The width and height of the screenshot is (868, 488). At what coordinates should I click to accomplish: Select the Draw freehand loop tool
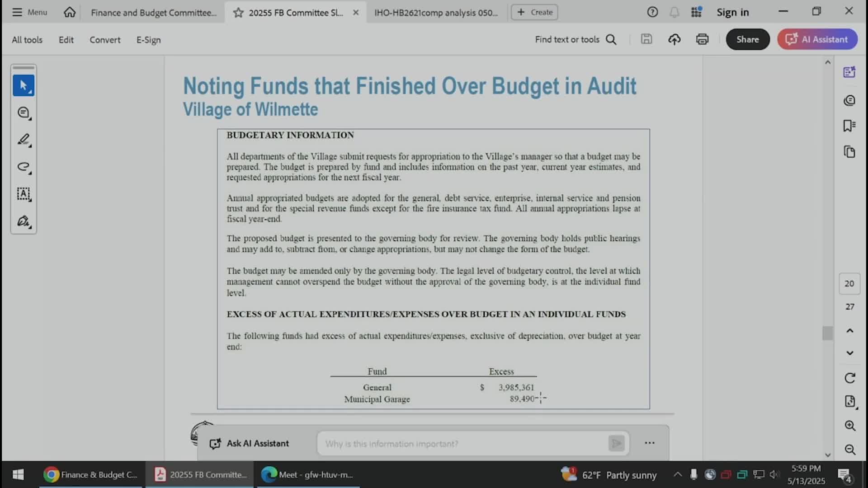24,167
